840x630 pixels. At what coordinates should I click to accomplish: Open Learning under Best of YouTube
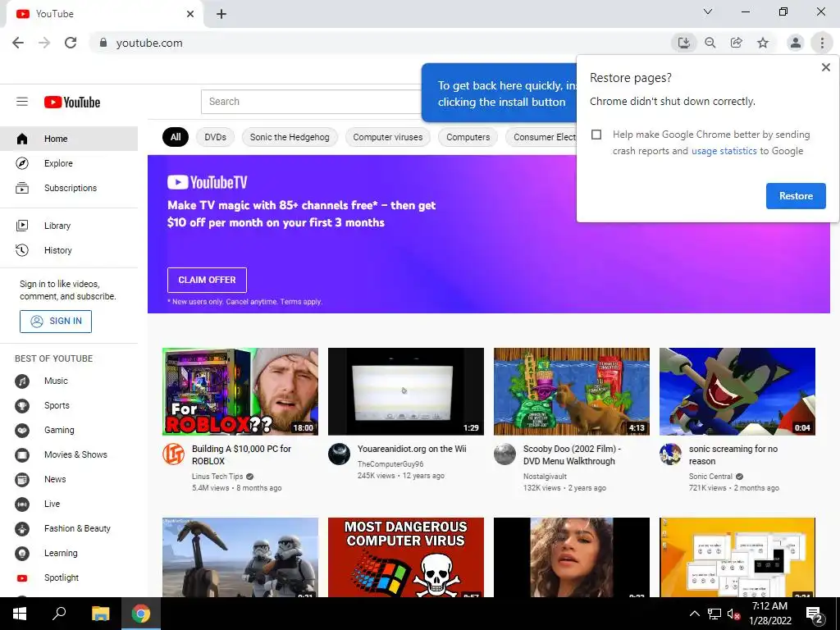tap(69, 554)
